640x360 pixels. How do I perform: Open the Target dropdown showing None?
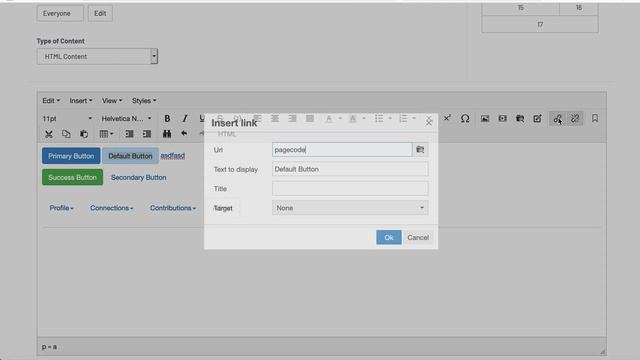(350, 208)
